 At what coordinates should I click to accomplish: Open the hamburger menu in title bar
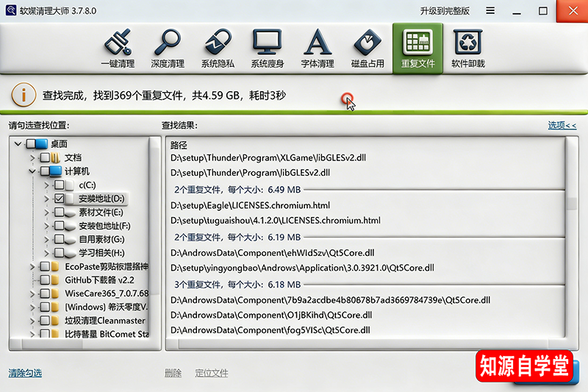click(x=490, y=10)
